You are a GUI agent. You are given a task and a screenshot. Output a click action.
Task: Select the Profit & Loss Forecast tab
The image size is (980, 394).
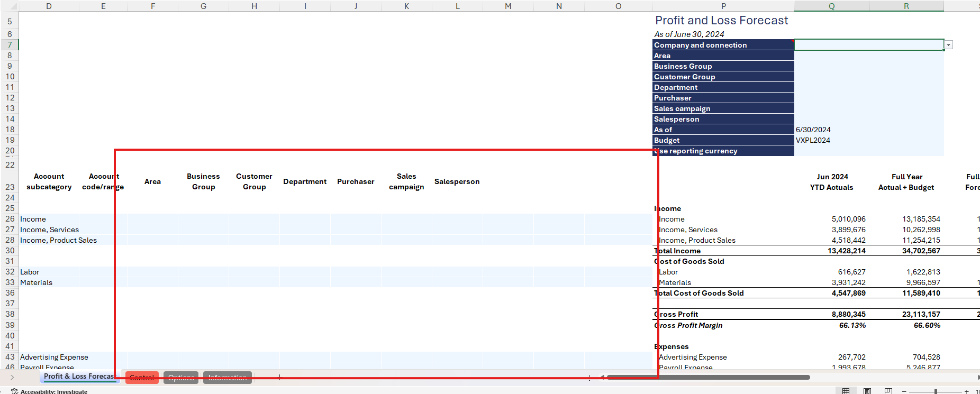[78, 377]
